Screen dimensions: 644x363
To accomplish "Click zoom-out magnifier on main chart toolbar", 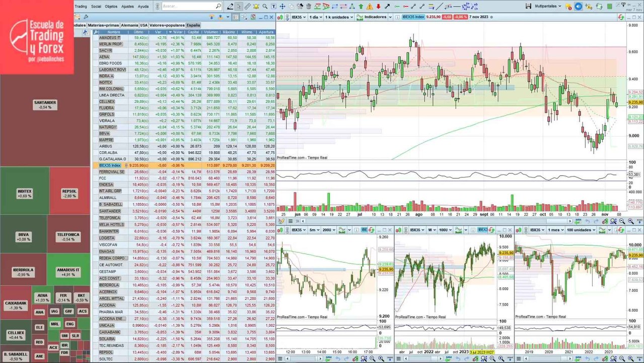I will (x=622, y=221).
